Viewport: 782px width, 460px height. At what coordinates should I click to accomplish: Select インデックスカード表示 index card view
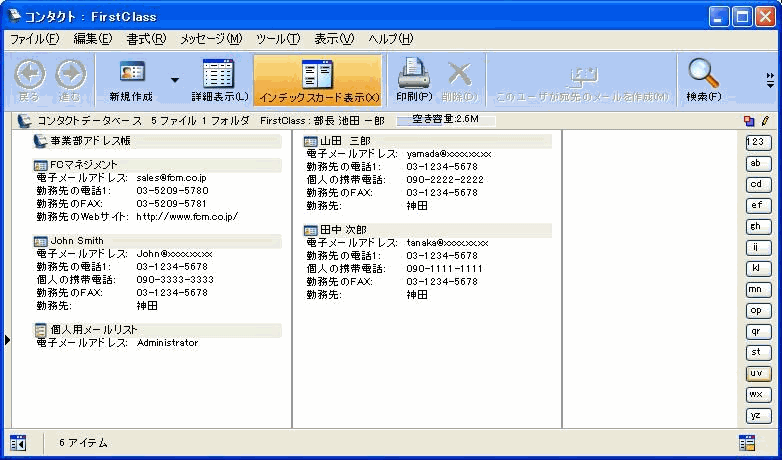pos(318,73)
